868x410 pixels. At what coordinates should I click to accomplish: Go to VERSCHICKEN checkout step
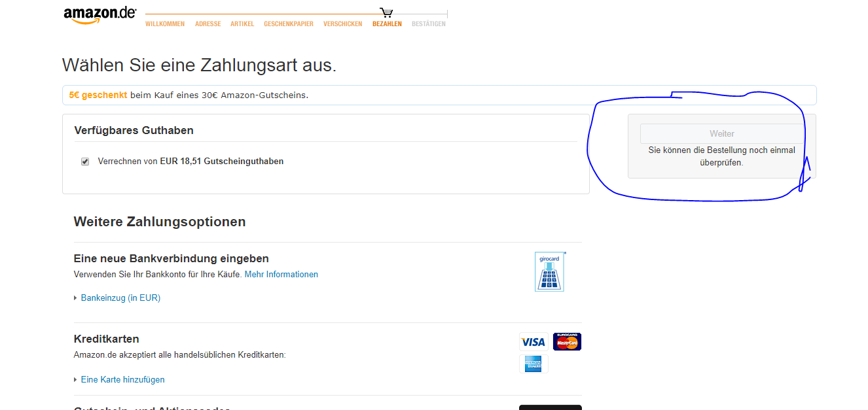[342, 24]
